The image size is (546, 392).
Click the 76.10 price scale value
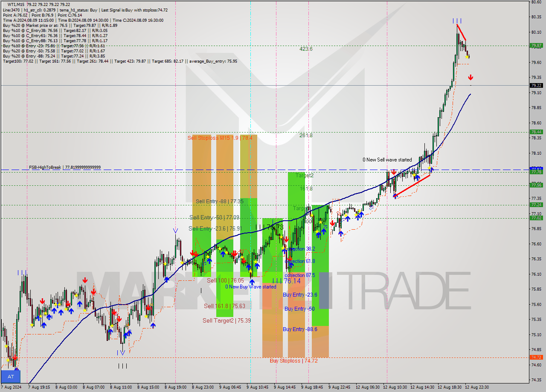click(x=536, y=274)
